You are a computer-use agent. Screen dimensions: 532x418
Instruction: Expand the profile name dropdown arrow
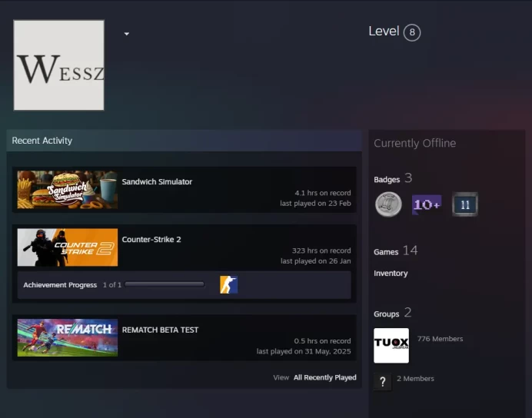point(127,34)
